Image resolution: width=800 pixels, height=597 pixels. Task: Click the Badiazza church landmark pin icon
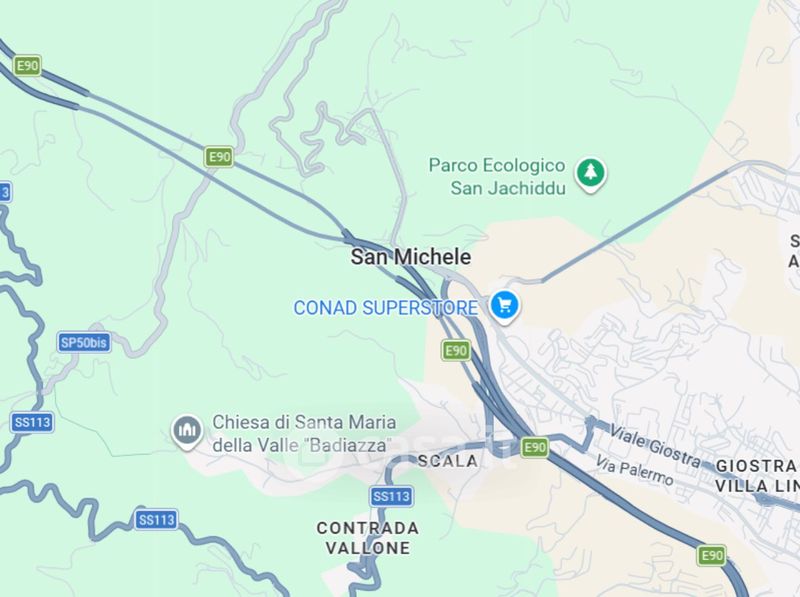click(x=187, y=432)
